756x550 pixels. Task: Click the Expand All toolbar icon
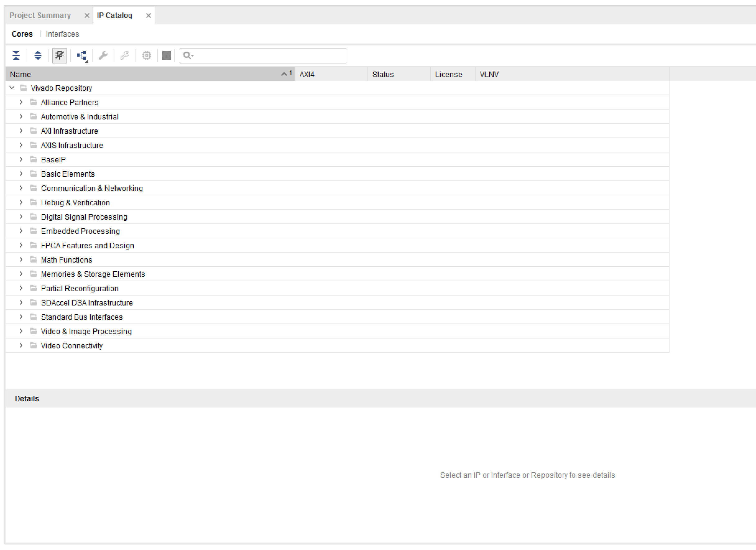pos(38,55)
